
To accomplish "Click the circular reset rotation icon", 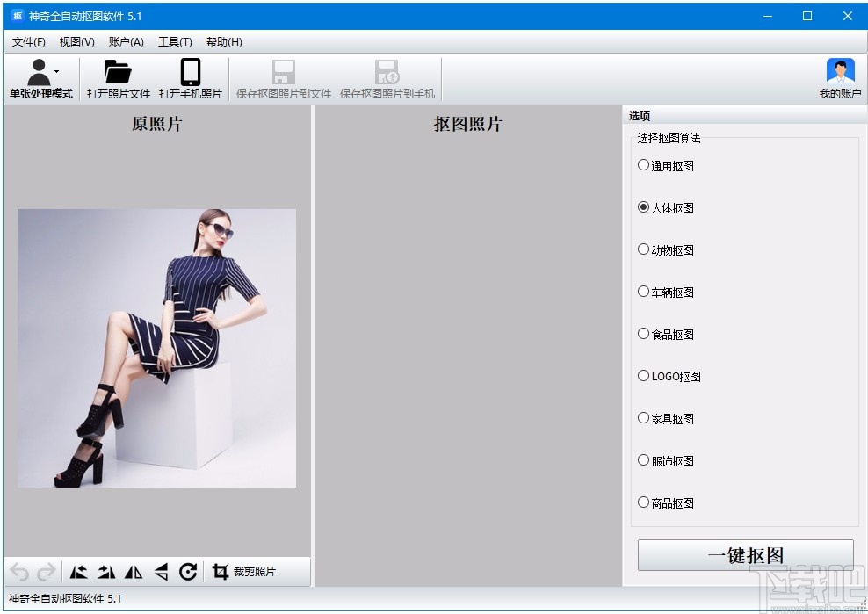I will click(188, 572).
